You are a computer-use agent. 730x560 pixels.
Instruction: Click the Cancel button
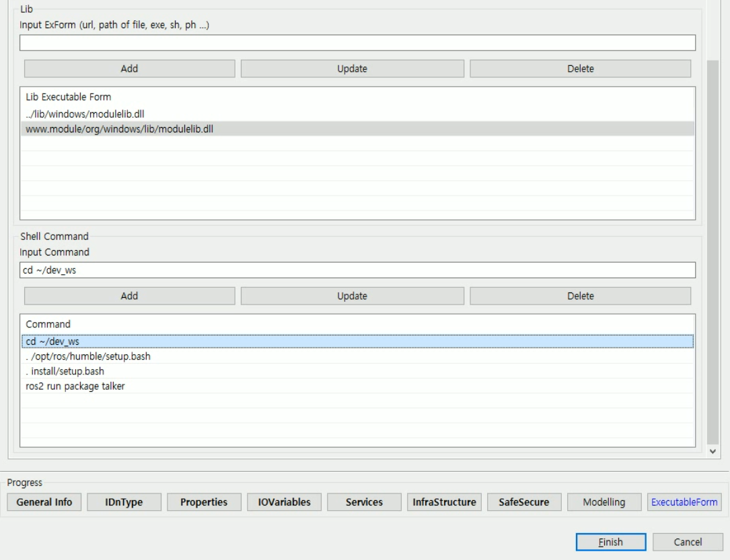click(688, 542)
